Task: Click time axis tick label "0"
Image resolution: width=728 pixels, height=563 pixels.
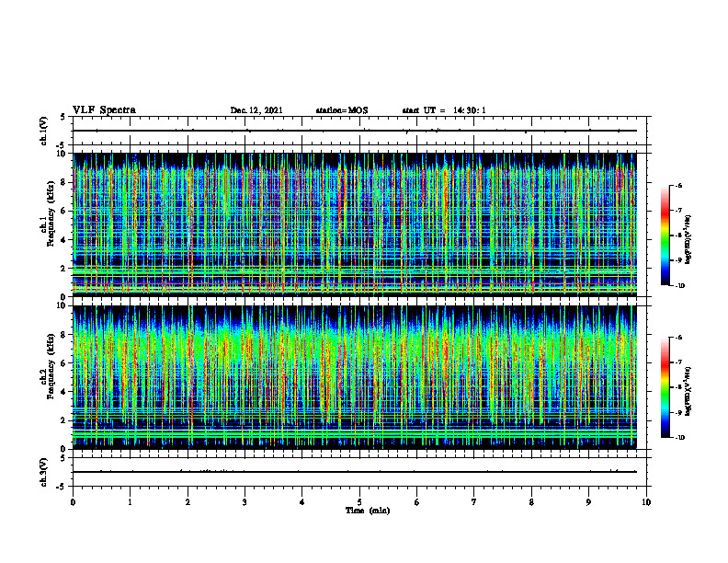Action: [73, 502]
